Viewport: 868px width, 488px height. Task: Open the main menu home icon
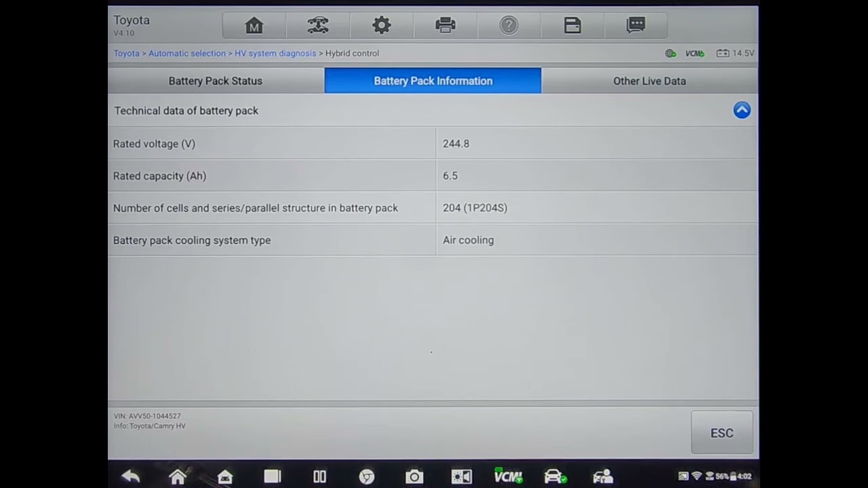pos(254,26)
